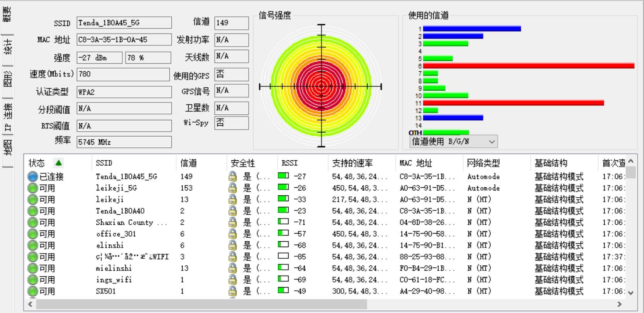
Task: Click the blue channel 1 usage bar
Action: [472, 29]
